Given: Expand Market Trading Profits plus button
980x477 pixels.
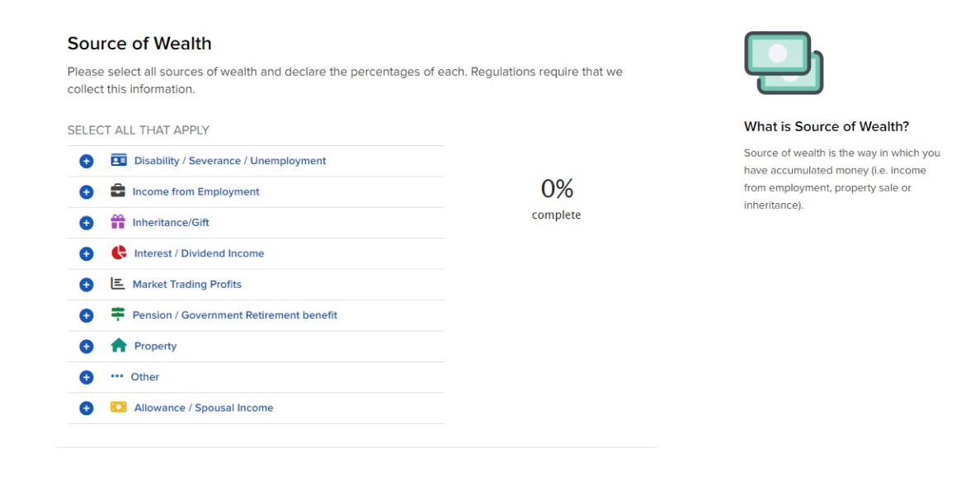Looking at the screenshot, I should tap(87, 285).
